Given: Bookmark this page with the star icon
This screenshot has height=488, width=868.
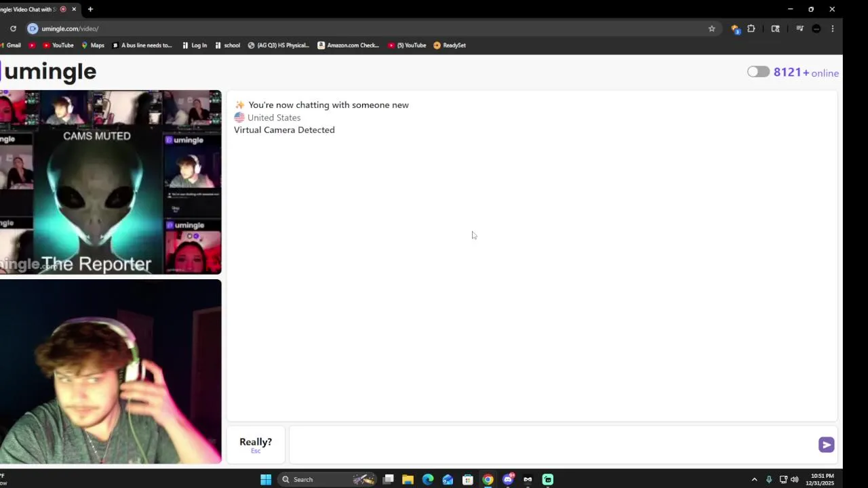Looking at the screenshot, I should point(711,28).
